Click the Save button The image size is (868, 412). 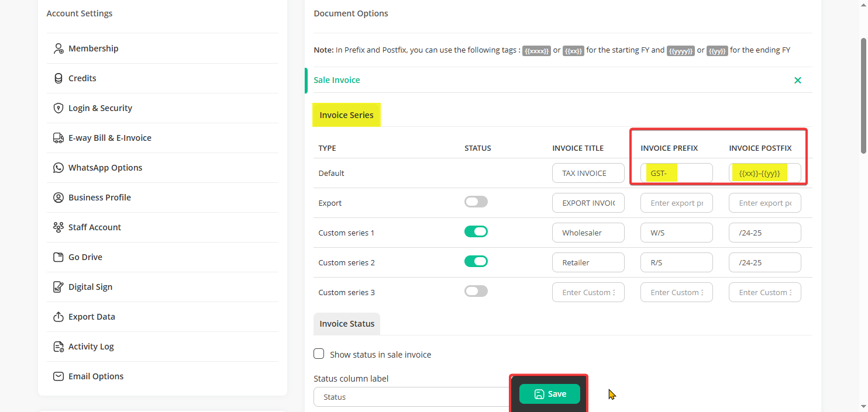tap(550, 394)
